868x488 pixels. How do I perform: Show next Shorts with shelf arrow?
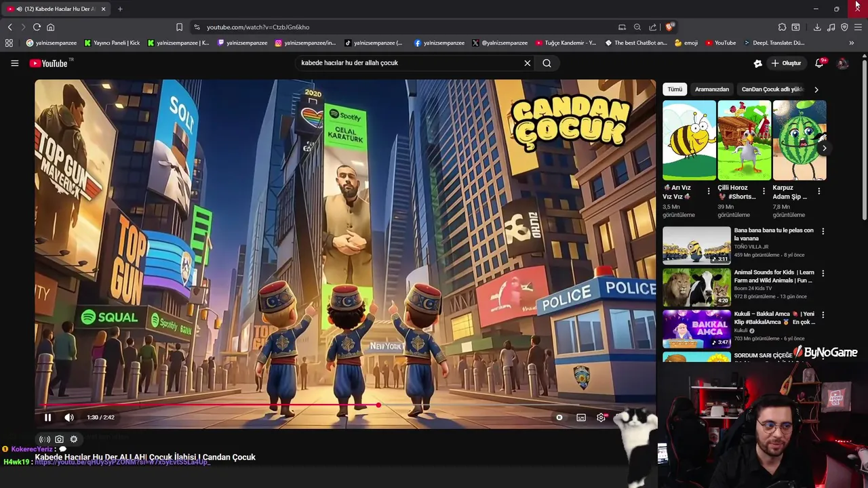click(824, 148)
